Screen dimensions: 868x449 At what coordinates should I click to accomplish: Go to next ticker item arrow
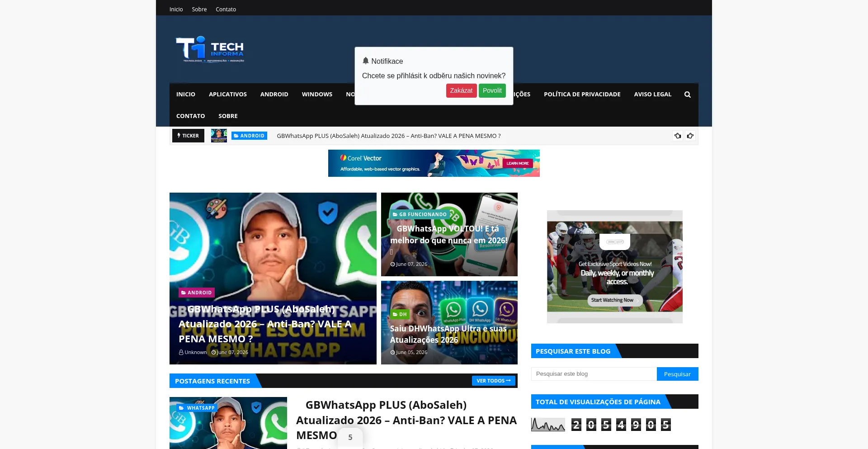tap(690, 136)
